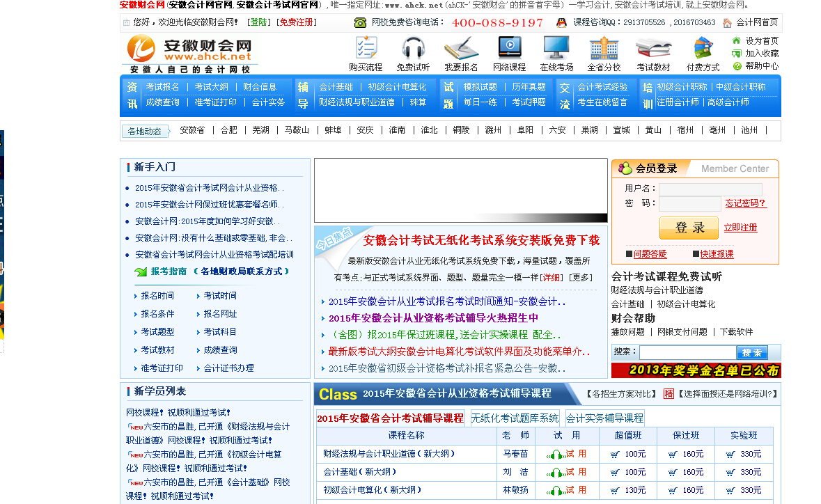Viewport: 821px width, 504px height.
Task: Open headline 安徽会计考试无纸化考试系统安装版免费下载
Action: coord(481,240)
